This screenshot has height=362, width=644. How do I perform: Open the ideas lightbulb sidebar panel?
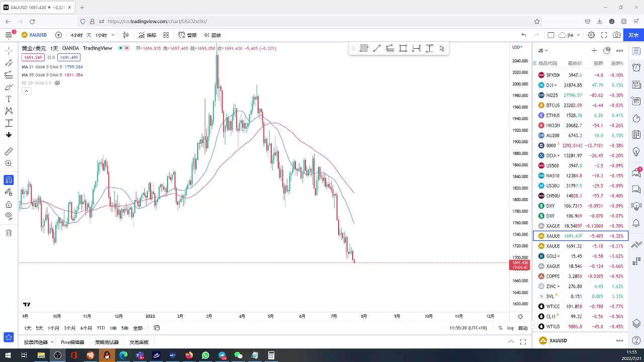(x=636, y=152)
